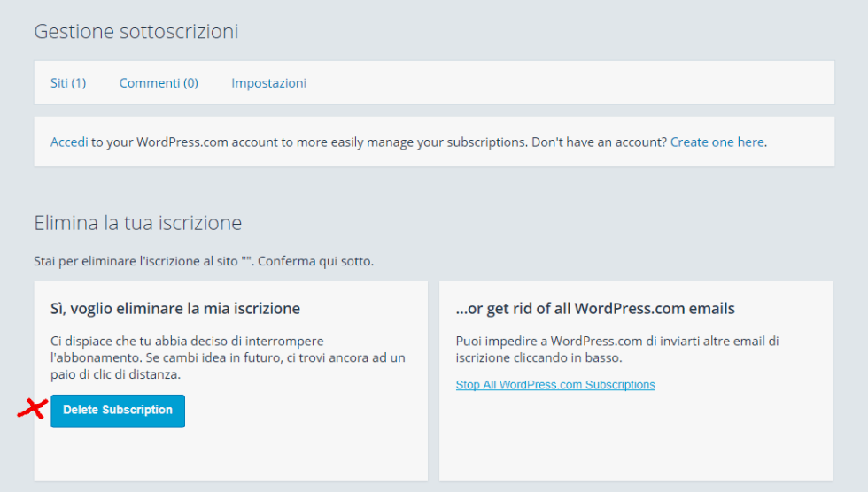The image size is (868, 492).
Task: Click the Accedi login link
Action: tap(69, 142)
